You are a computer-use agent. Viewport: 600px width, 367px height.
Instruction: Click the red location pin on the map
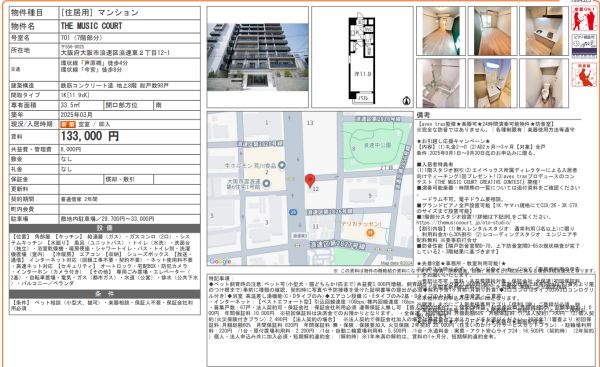(310, 181)
